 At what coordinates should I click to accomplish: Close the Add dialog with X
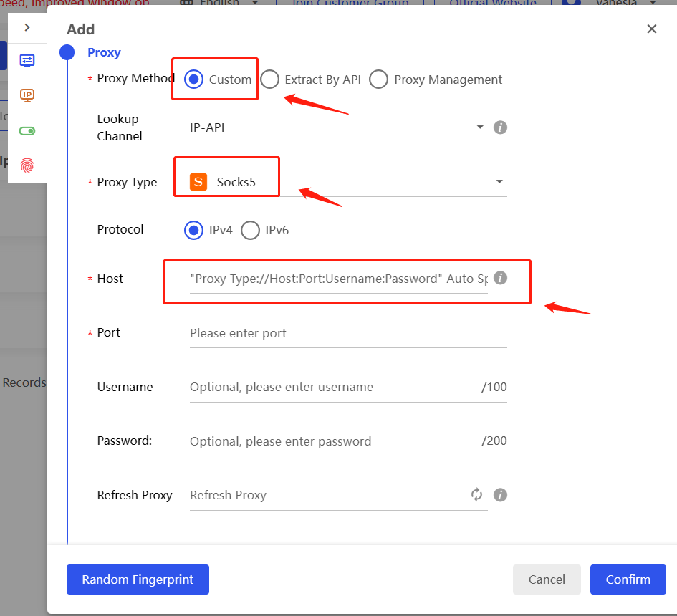click(651, 29)
